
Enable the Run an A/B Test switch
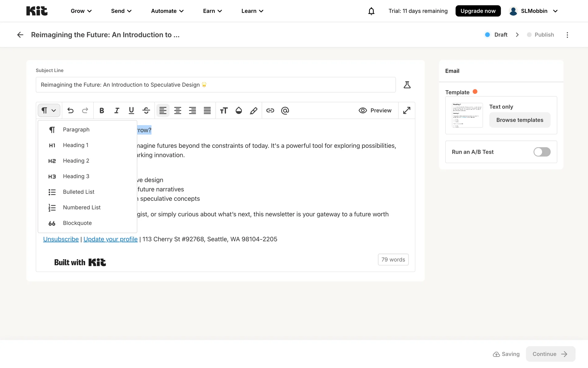click(x=542, y=152)
